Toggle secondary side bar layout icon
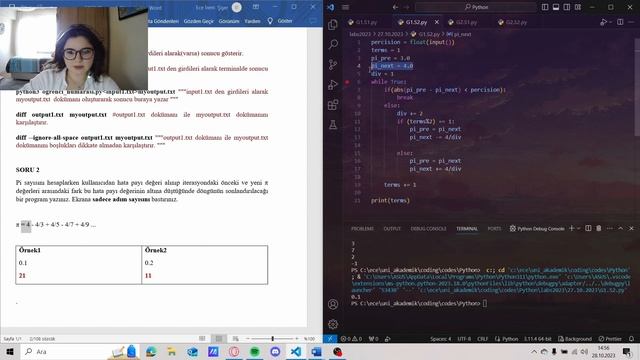 [567, 7]
